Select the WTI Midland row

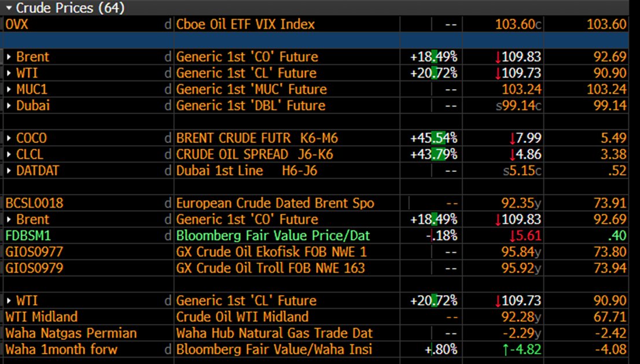pyautogui.click(x=316, y=317)
